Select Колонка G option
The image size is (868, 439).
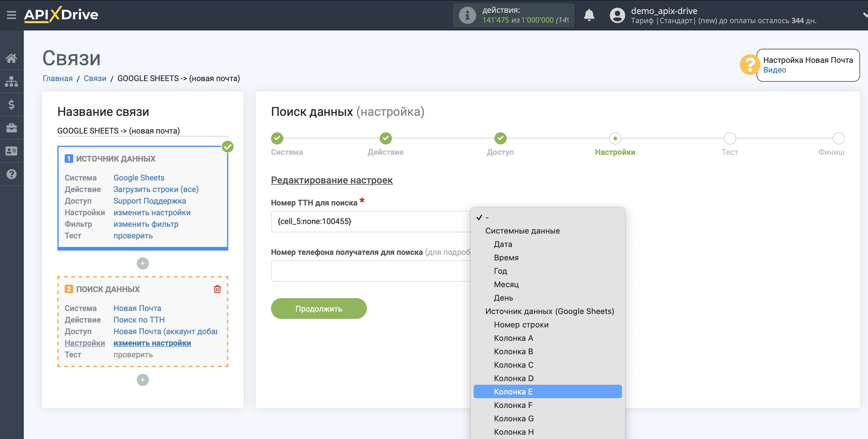[x=548, y=419]
